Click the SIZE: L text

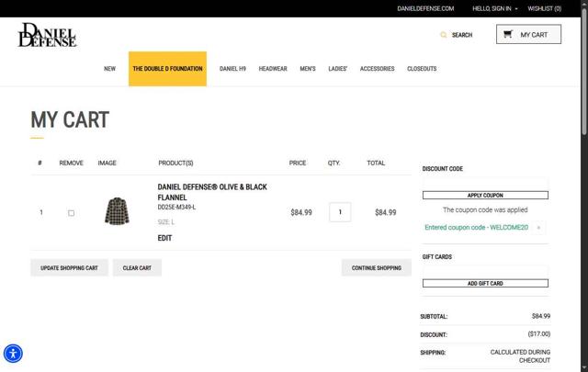[165, 222]
